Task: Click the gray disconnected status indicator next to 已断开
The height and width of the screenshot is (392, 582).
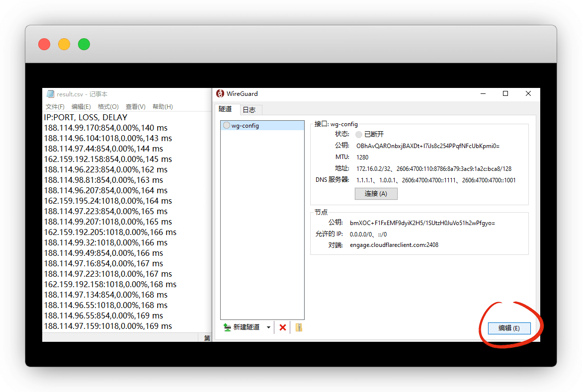Action: pyautogui.click(x=359, y=134)
